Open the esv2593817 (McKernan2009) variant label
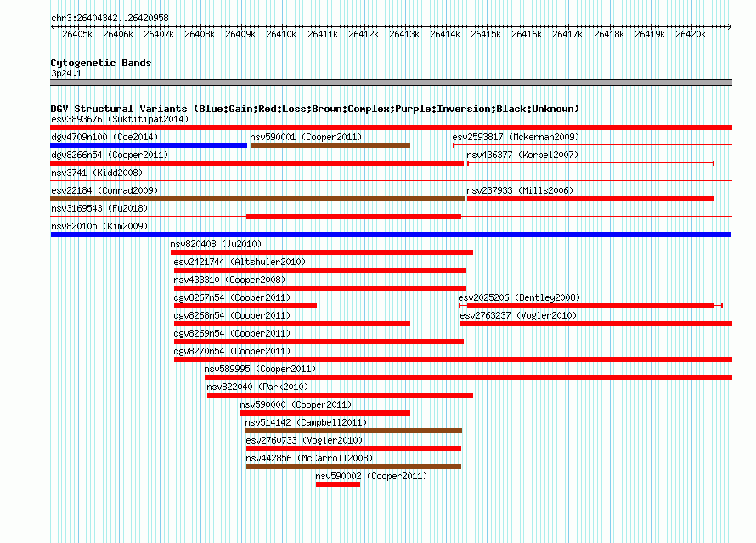Screen dimensions: 756x543 tap(516, 137)
